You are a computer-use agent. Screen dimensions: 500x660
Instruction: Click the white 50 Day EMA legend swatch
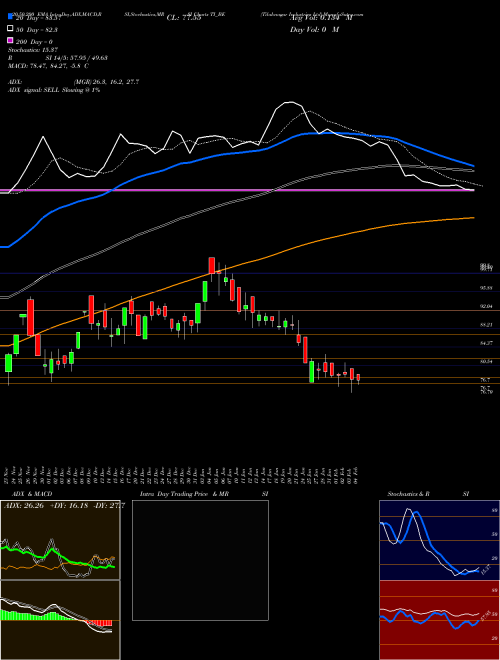[x=10, y=29]
